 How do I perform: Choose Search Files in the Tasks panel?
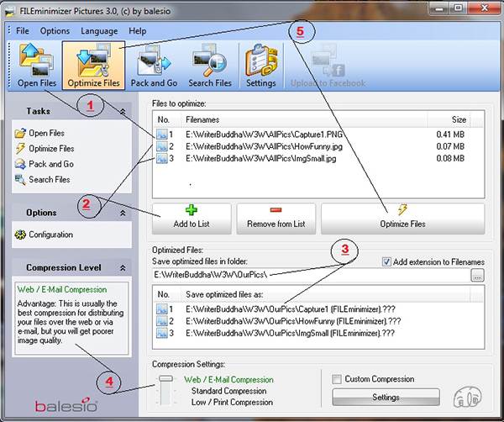pos(42,180)
